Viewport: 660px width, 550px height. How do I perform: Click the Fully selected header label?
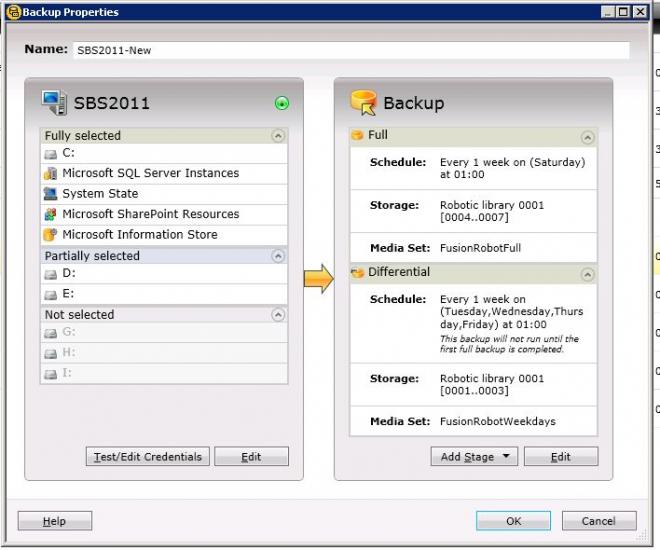(82, 136)
